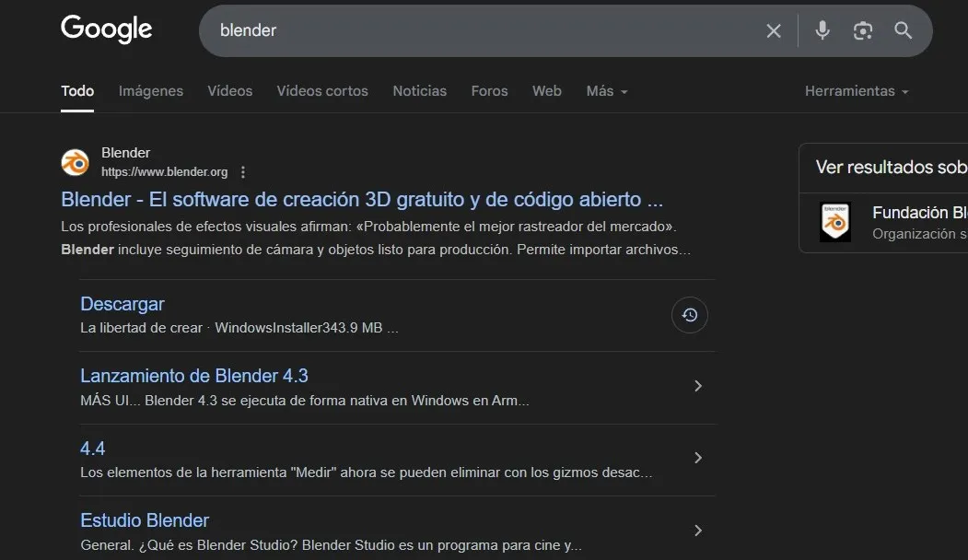
Task: Click the Blender favicon beside blender.org
Action: 76,162
